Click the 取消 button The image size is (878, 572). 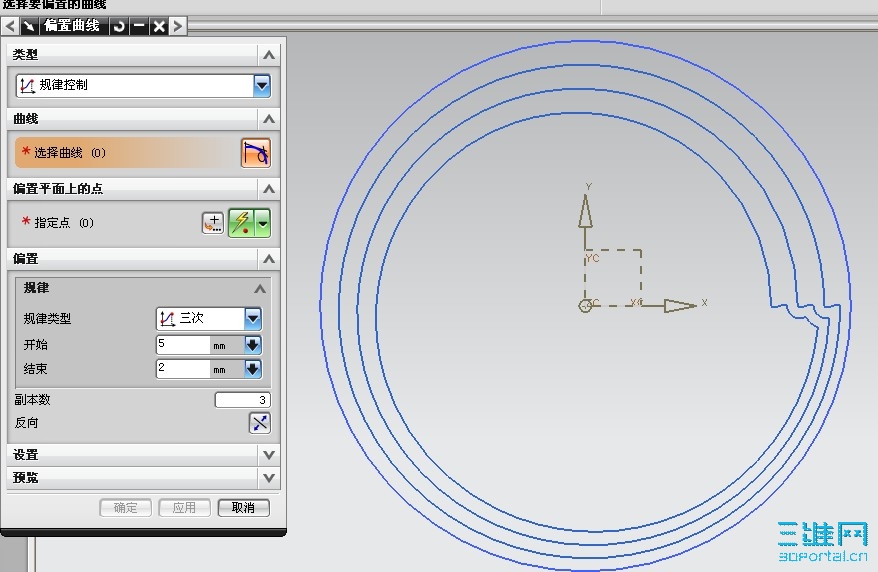(x=244, y=508)
